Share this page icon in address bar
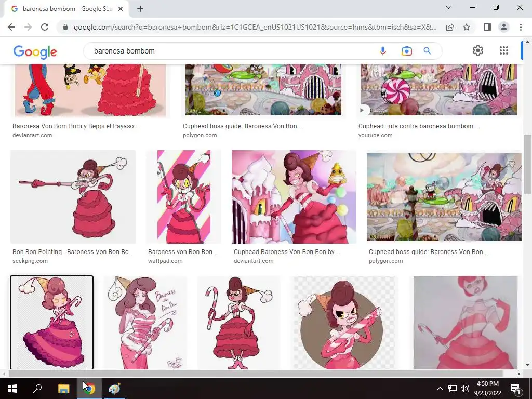 point(450,27)
